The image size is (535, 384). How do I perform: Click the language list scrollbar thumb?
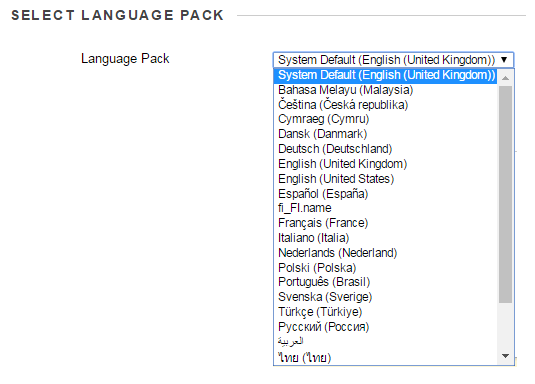pos(505,194)
